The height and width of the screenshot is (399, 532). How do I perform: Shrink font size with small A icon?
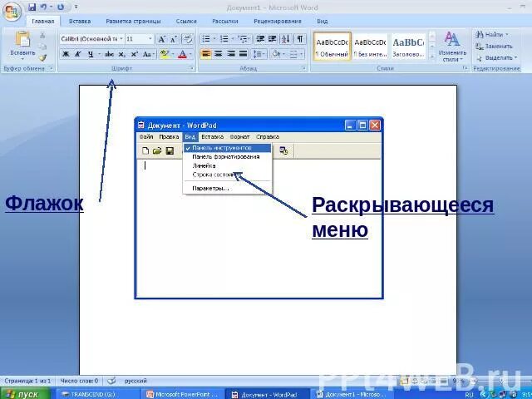(174, 39)
